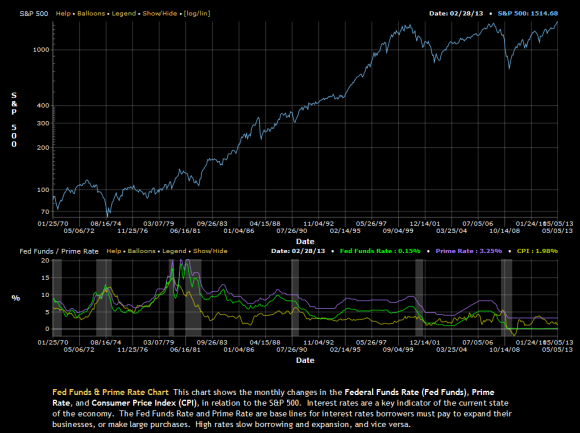The height and width of the screenshot is (433, 580).
Task: Click 10/14/08 date under S&P chart
Action: (x=505, y=231)
